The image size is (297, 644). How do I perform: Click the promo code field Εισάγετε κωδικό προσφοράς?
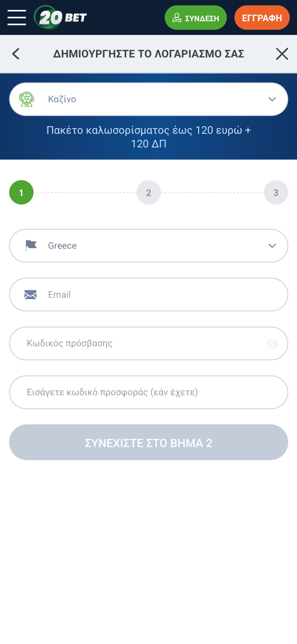coord(148,392)
